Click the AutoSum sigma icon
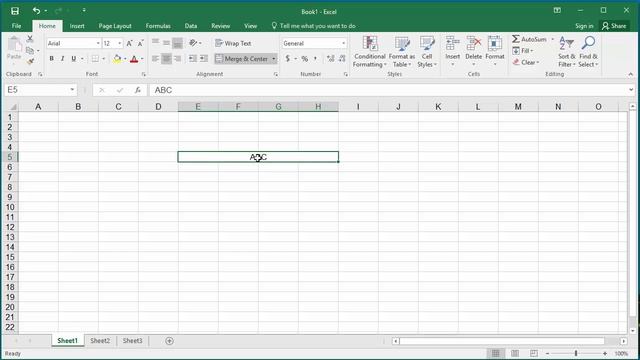 click(x=516, y=39)
